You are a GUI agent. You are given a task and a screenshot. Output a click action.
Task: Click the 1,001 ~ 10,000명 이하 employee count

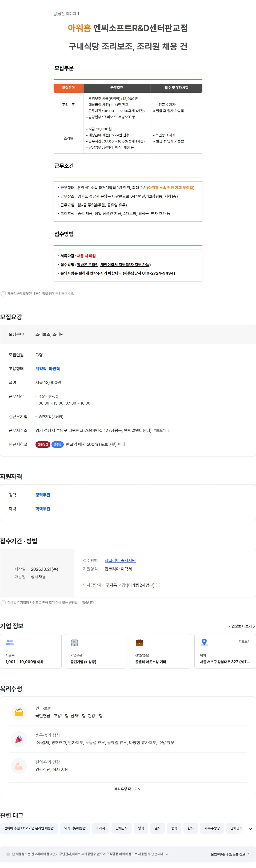(x=24, y=662)
